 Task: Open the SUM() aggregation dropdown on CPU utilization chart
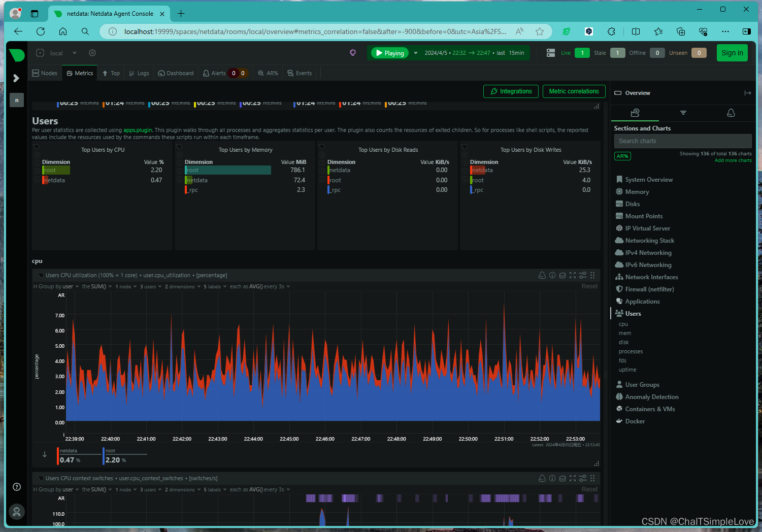(x=96, y=286)
